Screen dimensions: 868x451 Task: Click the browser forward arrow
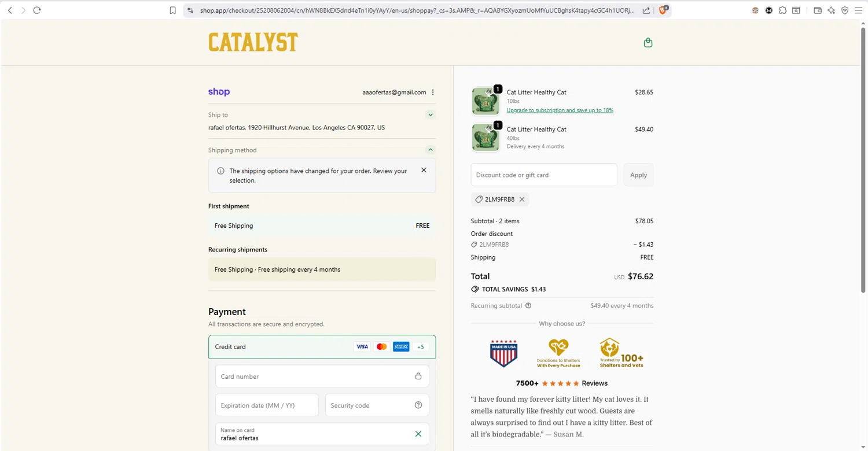tap(23, 10)
